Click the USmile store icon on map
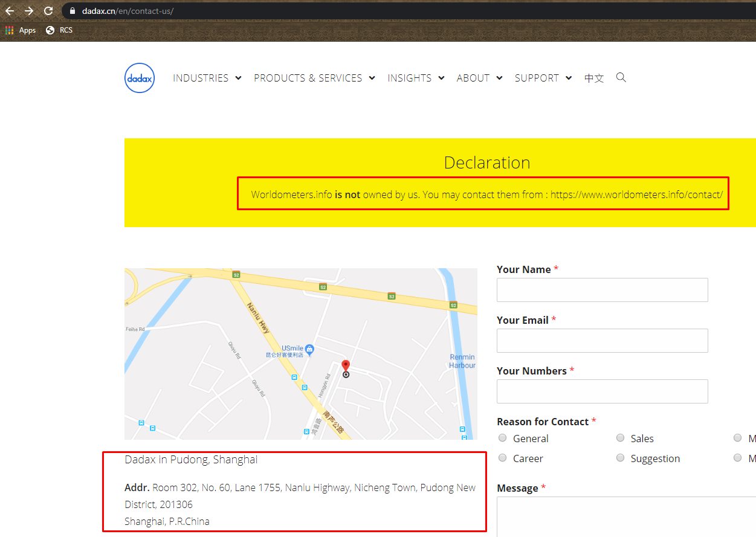The height and width of the screenshot is (537, 756). 309,349
